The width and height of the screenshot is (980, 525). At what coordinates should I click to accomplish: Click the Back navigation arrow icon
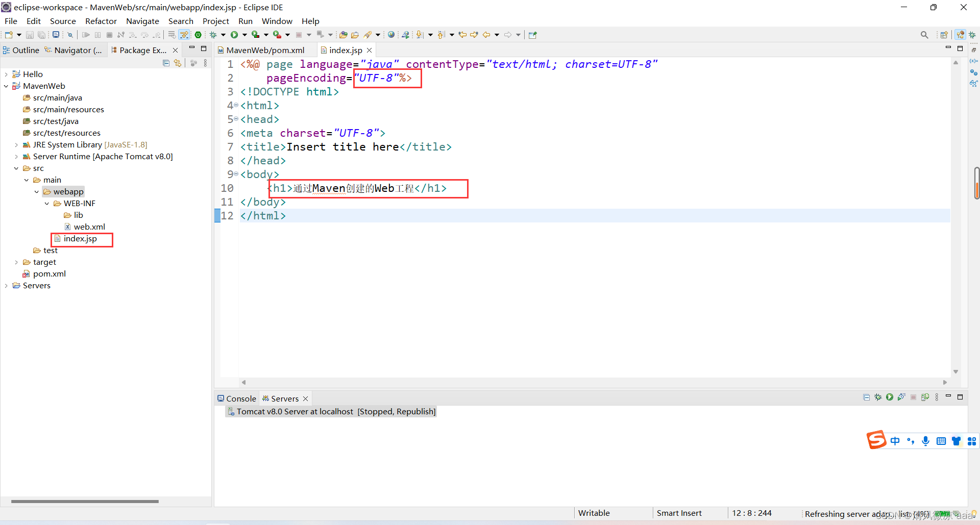tap(486, 35)
